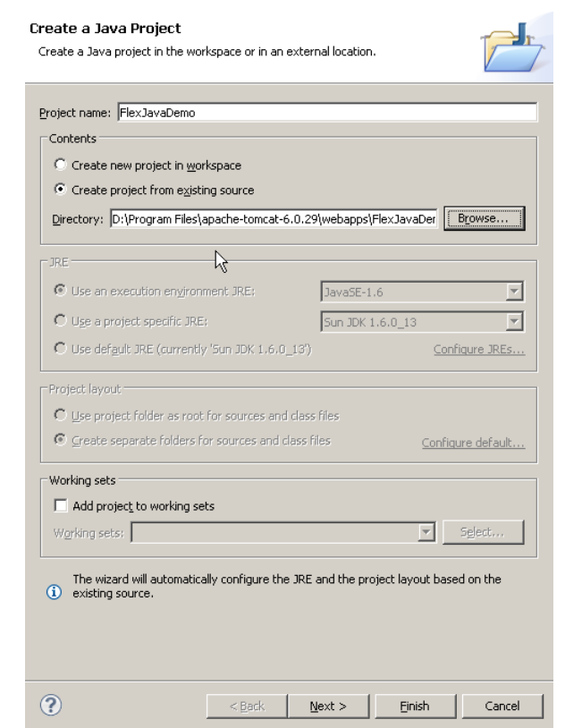Click the blue information icon
Screen dimensions: 565x728
[54, 591]
